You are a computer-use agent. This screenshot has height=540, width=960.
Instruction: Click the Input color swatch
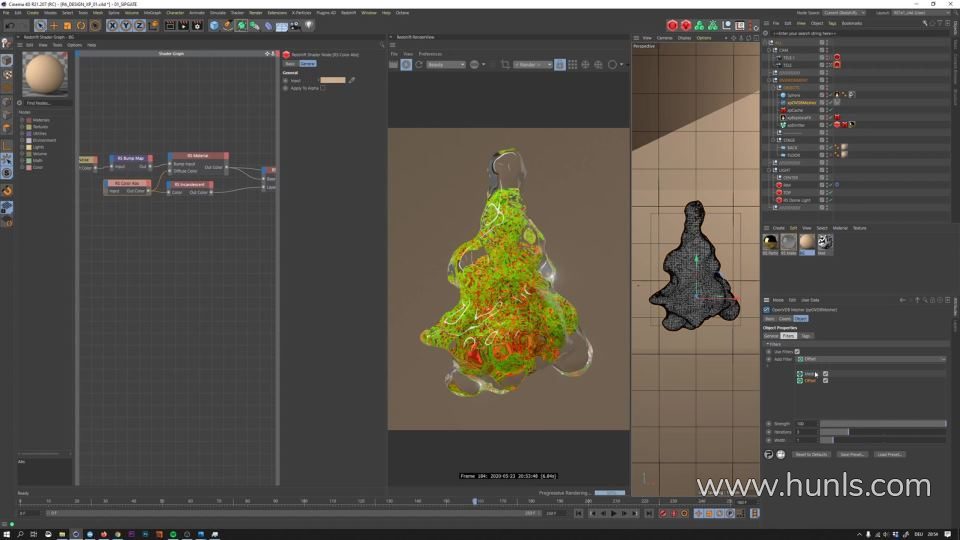tap(332, 80)
